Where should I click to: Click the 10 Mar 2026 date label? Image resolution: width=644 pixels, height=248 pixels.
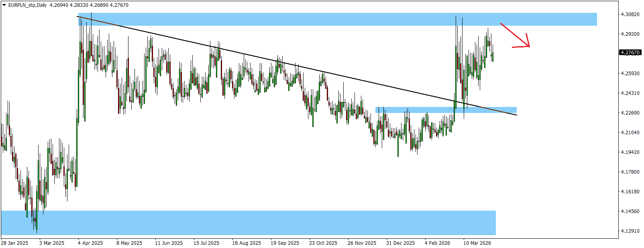477,243
